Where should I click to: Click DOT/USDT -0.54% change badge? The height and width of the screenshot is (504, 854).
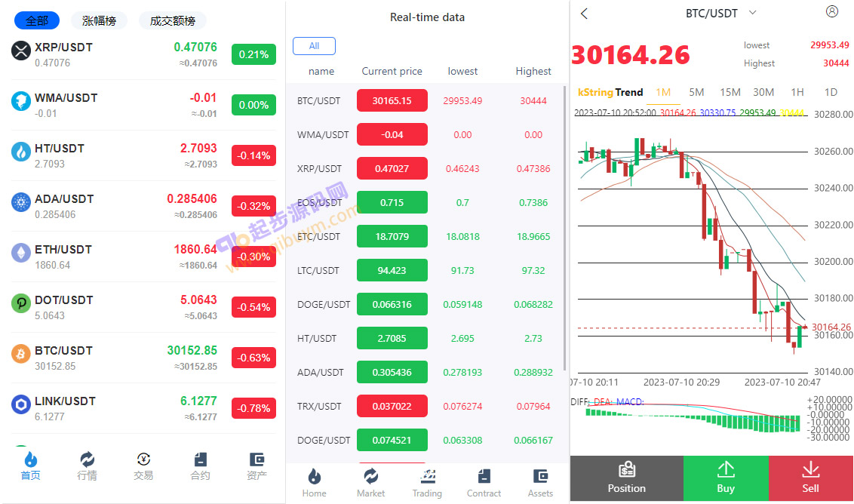point(253,307)
